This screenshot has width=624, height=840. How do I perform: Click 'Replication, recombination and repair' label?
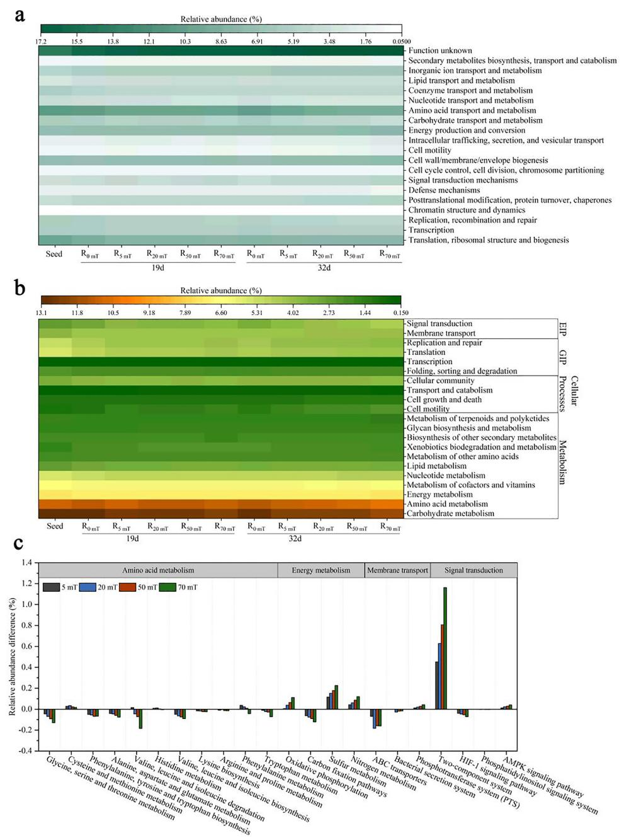473,220
